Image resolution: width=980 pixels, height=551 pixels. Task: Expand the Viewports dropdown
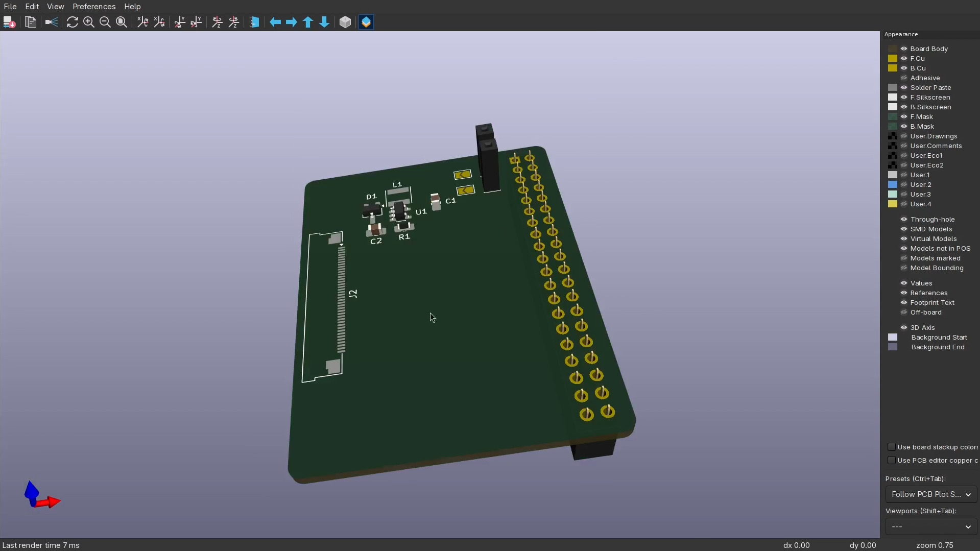point(930,526)
